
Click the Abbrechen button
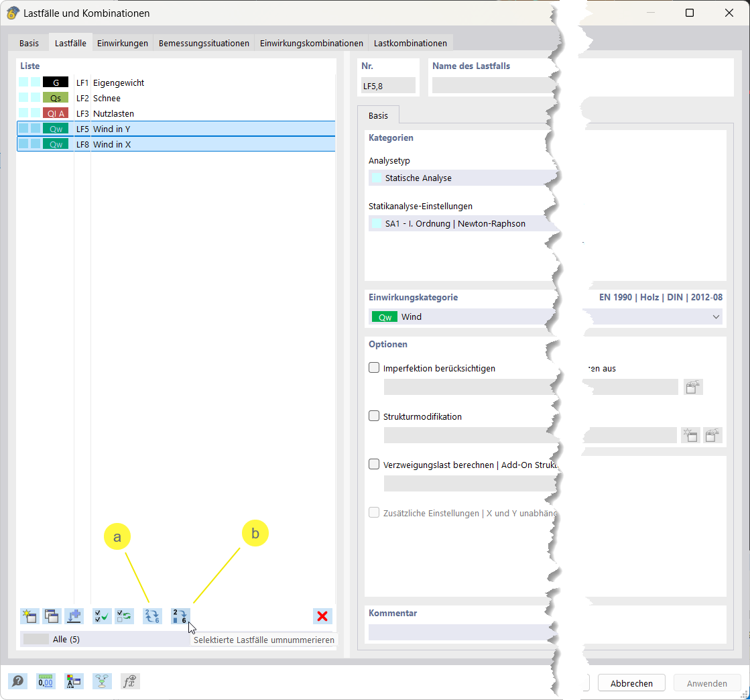click(x=631, y=683)
